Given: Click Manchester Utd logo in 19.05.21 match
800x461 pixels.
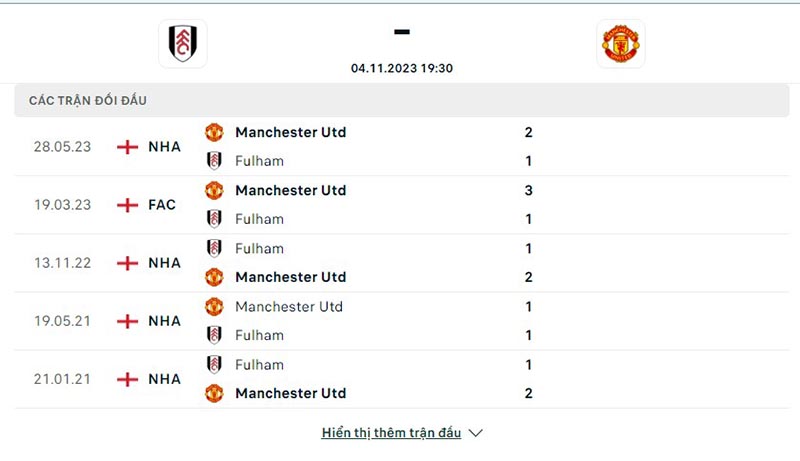Looking at the screenshot, I should tap(214, 306).
